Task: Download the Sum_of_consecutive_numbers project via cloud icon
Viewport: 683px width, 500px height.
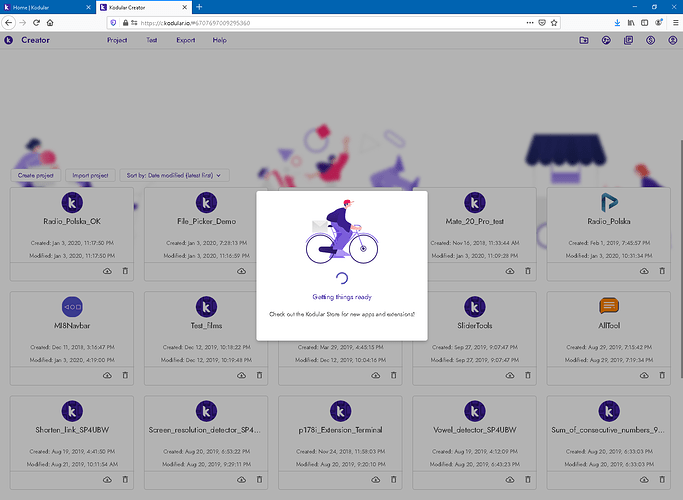Action: point(644,480)
